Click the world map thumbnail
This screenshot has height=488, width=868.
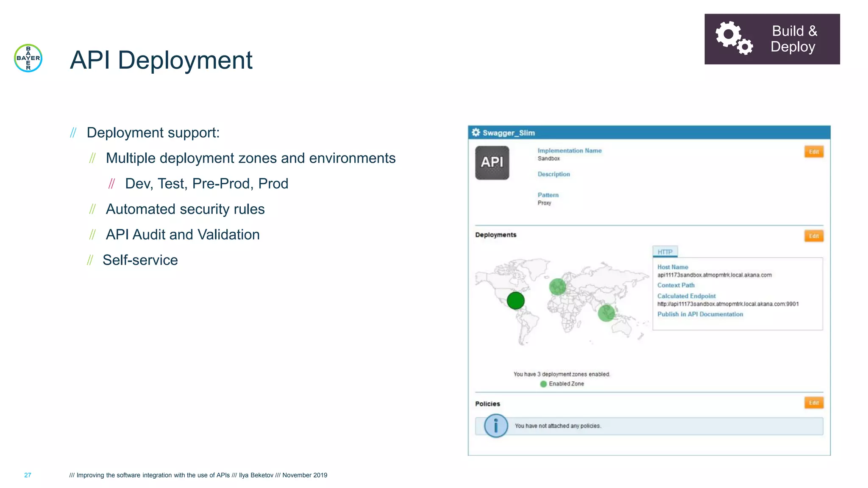(562, 302)
